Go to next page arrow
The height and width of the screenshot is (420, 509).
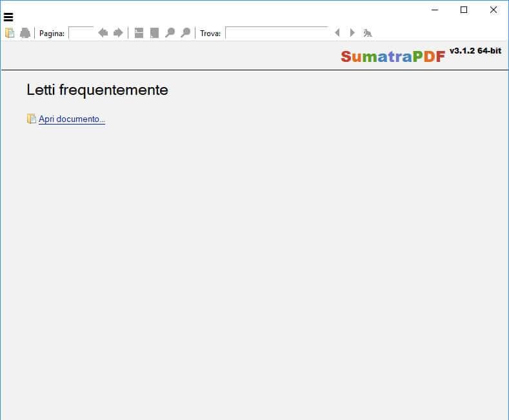(118, 32)
